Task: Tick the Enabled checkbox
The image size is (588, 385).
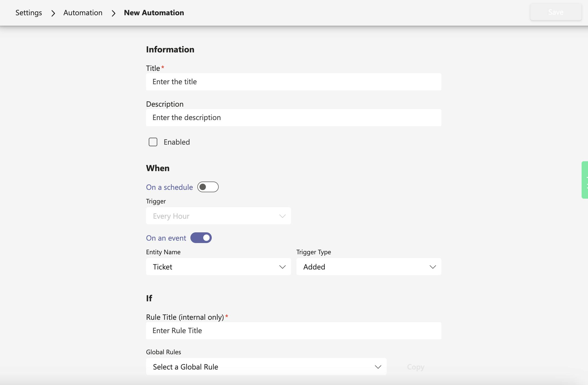Action: (x=153, y=142)
